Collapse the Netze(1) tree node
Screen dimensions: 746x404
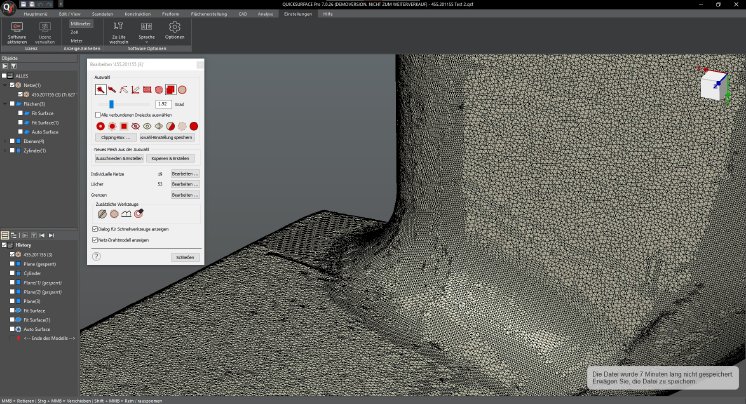pyautogui.click(x=5, y=85)
